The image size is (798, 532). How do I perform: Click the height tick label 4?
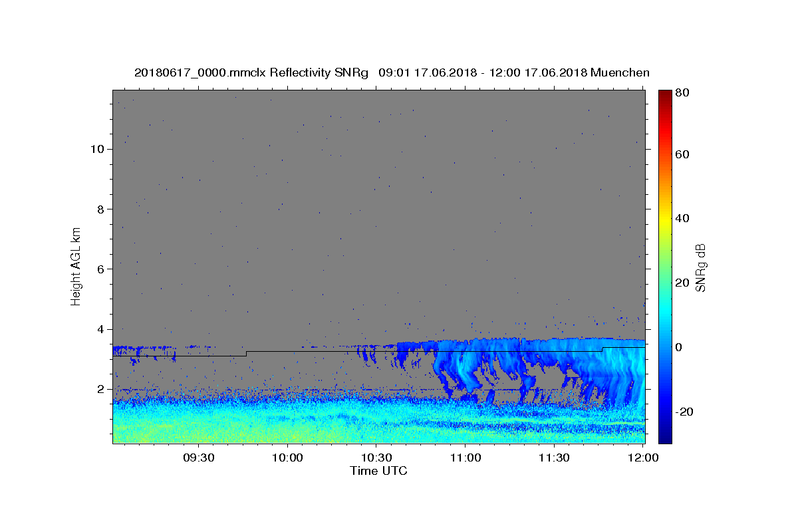point(100,329)
